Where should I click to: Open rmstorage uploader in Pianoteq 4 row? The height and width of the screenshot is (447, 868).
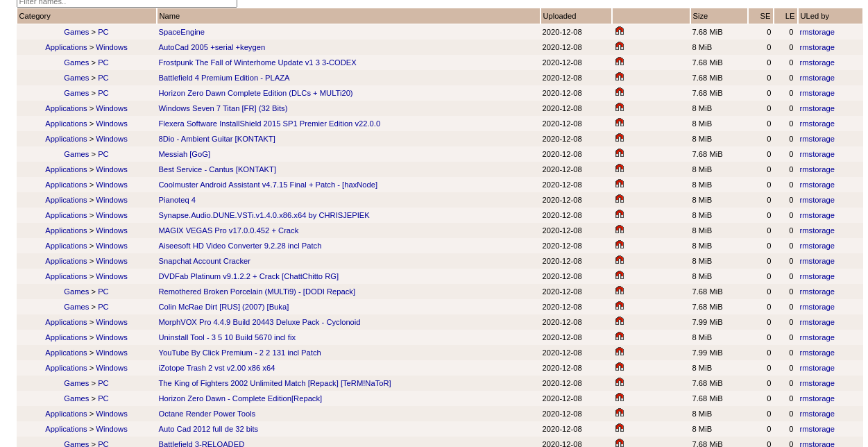817,200
